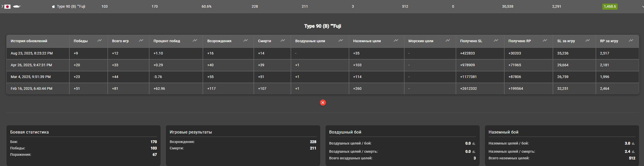Open the RP за игру chart icon
This screenshot has width=644, height=166.
pyautogui.click(x=631, y=41)
